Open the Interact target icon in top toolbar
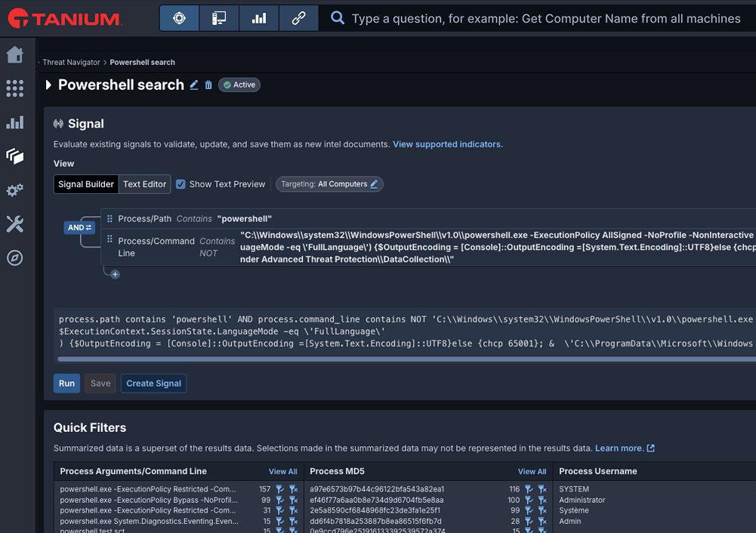 pyautogui.click(x=179, y=18)
